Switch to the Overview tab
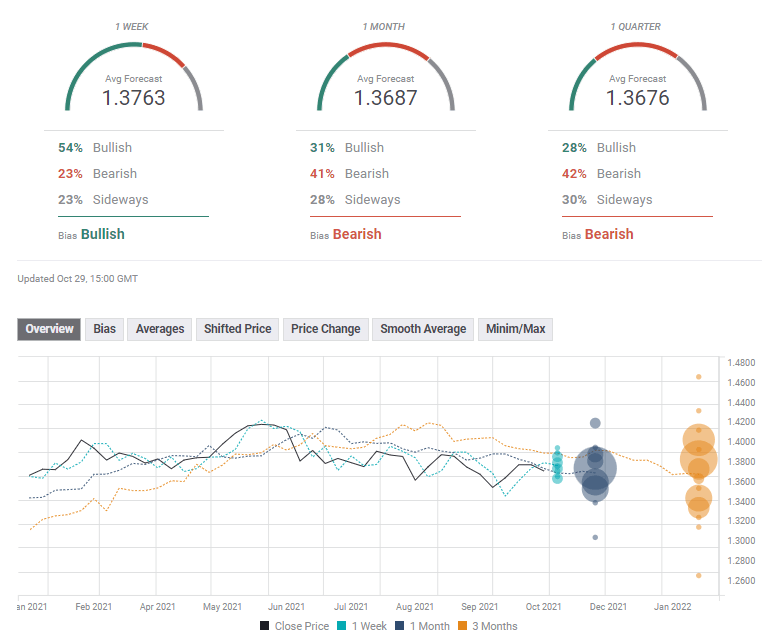 pos(49,329)
